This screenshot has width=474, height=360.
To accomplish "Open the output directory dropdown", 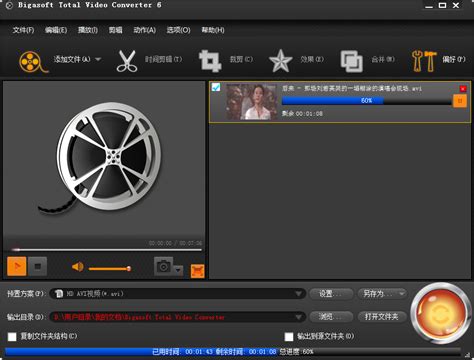I will point(299,317).
